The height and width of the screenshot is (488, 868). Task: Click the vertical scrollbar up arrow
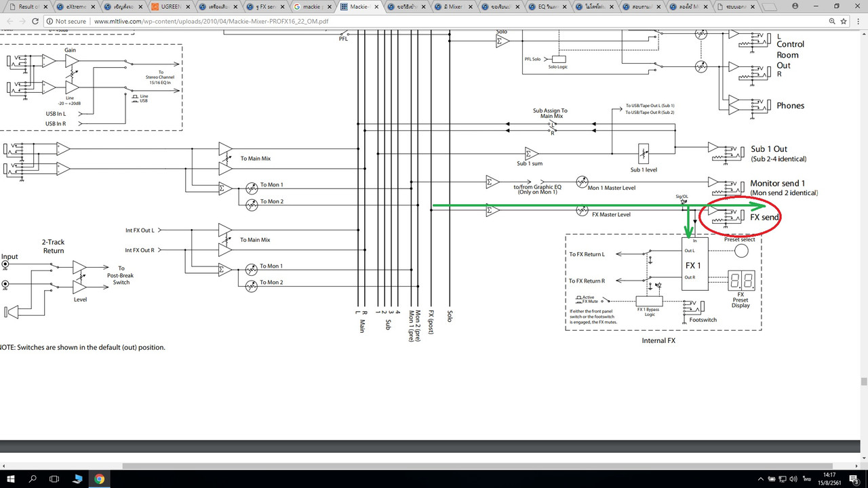(x=863, y=34)
